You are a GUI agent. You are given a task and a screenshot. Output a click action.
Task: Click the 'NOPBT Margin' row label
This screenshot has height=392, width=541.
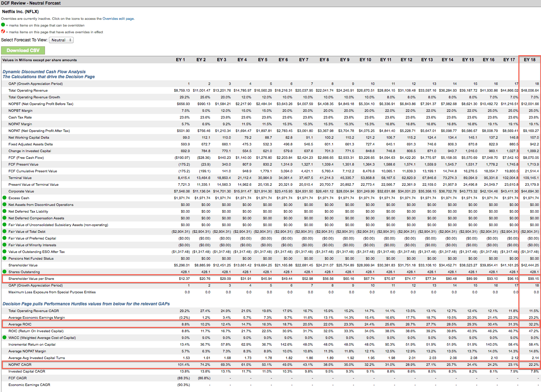[21, 111]
